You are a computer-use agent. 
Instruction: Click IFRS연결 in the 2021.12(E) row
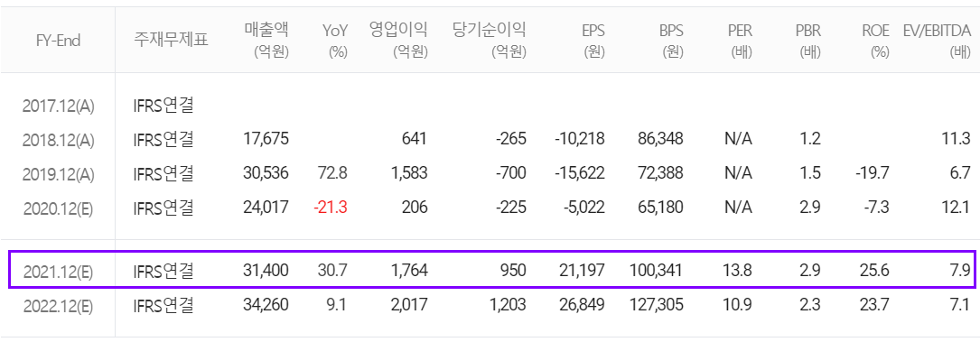(163, 271)
